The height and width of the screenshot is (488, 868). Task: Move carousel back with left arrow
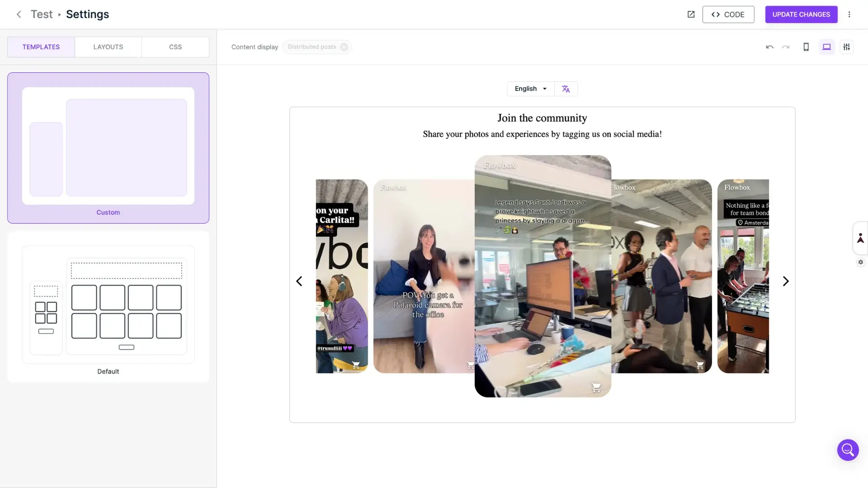click(299, 281)
